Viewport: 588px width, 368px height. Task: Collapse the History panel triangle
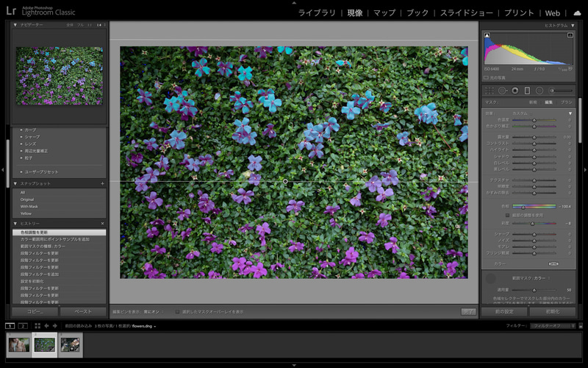tap(15, 224)
